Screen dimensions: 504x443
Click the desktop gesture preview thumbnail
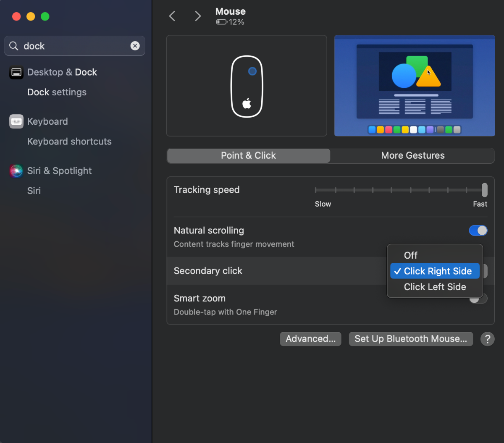(415, 86)
